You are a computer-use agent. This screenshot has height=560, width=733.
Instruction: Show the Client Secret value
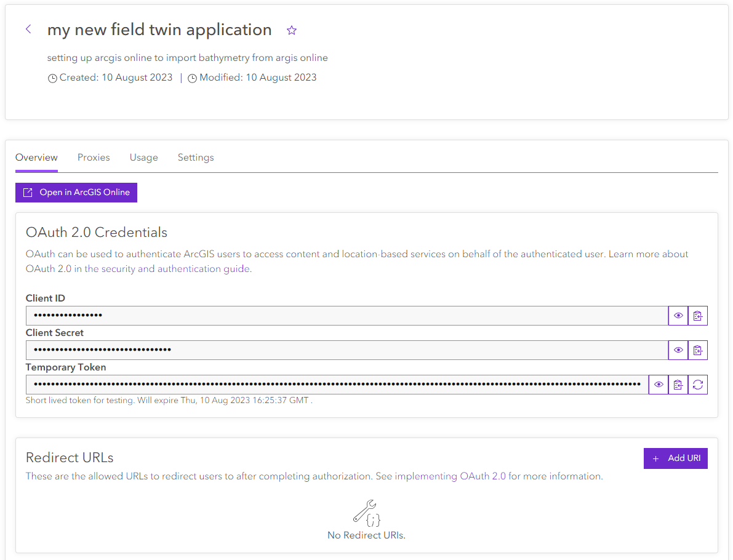click(x=678, y=350)
